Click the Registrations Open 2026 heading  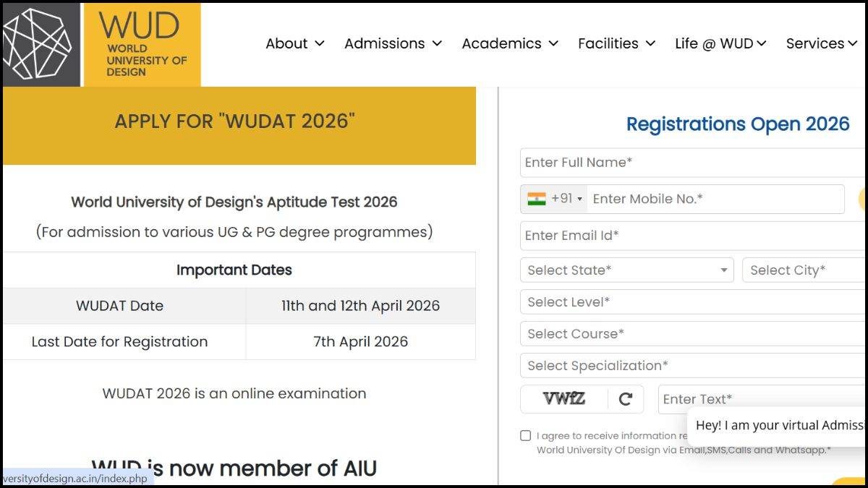click(737, 124)
